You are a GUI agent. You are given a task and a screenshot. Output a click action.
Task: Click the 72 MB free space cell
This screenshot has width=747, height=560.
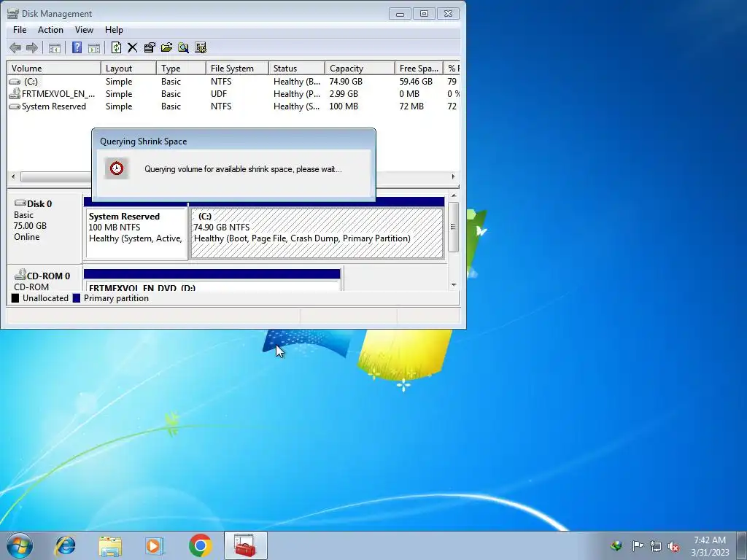point(411,106)
